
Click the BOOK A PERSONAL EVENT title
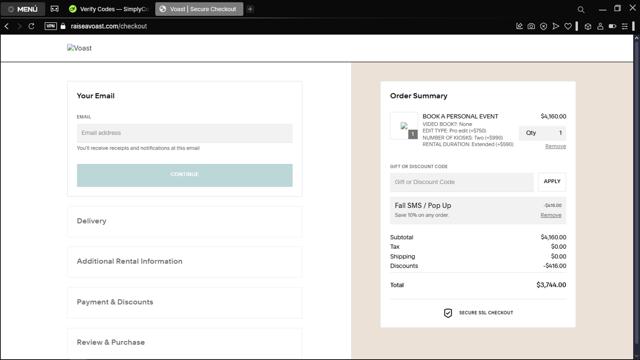(460, 116)
